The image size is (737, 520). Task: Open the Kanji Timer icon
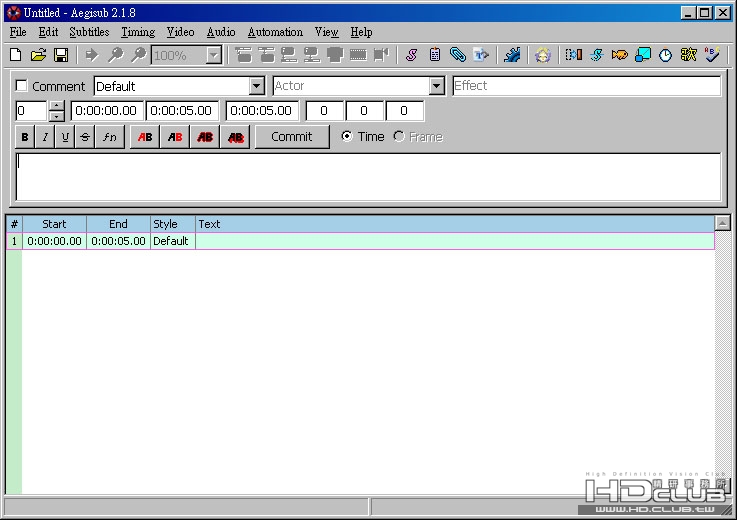[x=688, y=55]
